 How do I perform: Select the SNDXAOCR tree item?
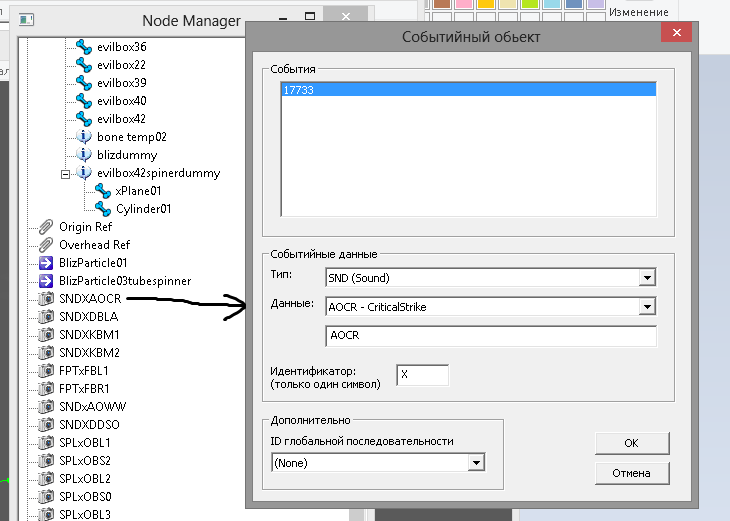tap(90, 298)
